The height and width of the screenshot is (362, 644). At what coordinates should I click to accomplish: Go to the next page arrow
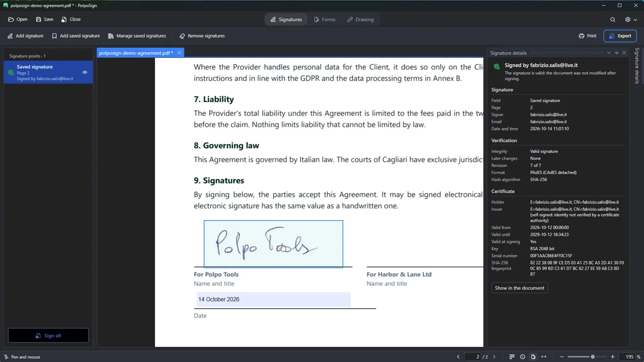pyautogui.click(x=494, y=357)
